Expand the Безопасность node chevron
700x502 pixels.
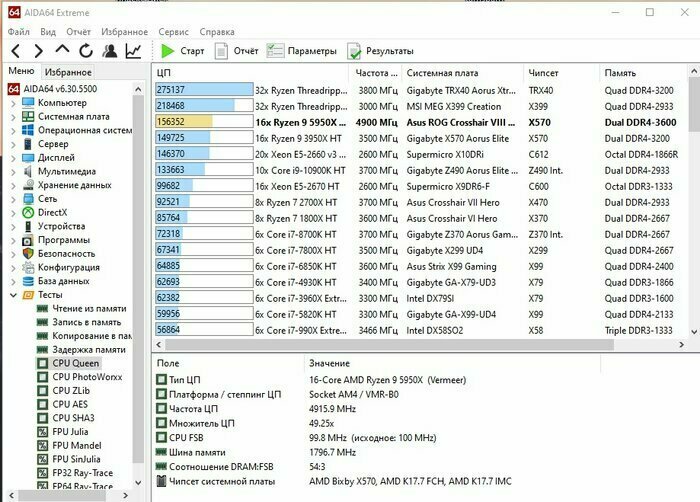(13, 254)
